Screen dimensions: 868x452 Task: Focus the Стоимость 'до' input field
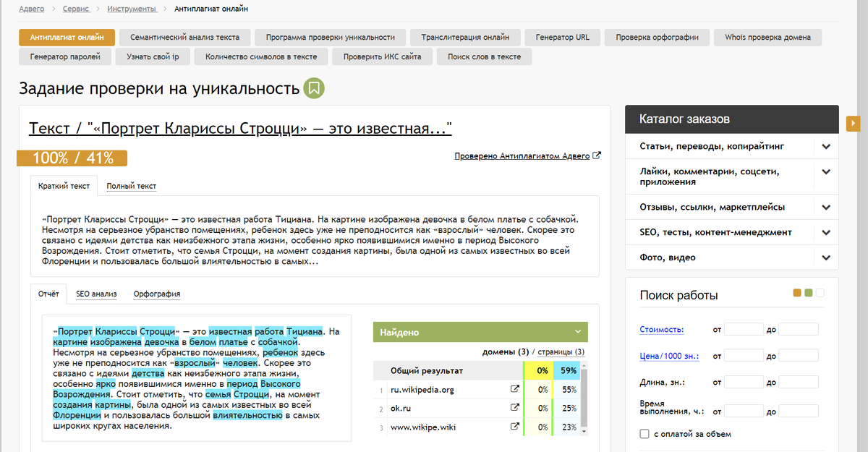(x=799, y=329)
